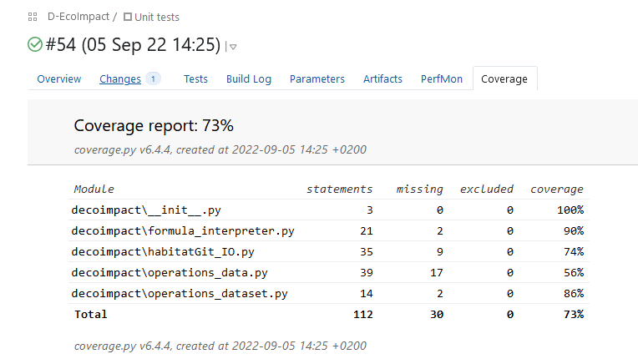The image size is (638, 364).
Task: Click the green build success checkmark icon
Action: click(x=35, y=45)
